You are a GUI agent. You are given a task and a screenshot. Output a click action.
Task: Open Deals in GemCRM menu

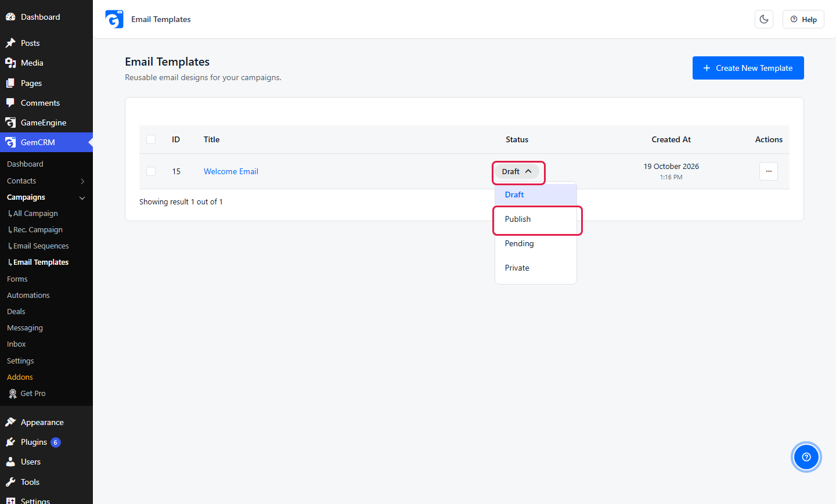pos(16,312)
